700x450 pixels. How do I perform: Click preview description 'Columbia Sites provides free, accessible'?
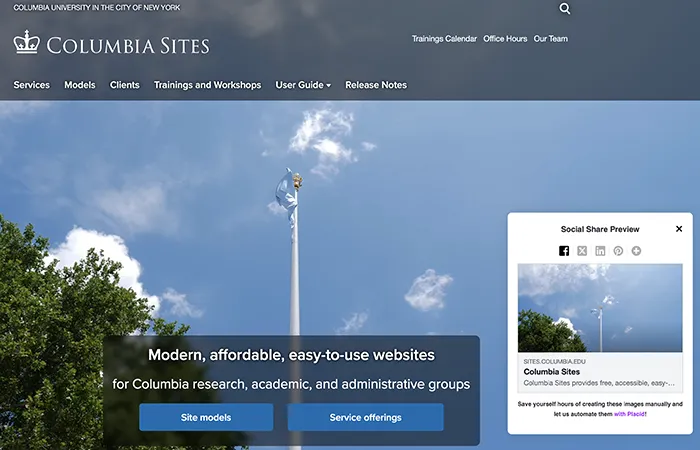(x=599, y=383)
